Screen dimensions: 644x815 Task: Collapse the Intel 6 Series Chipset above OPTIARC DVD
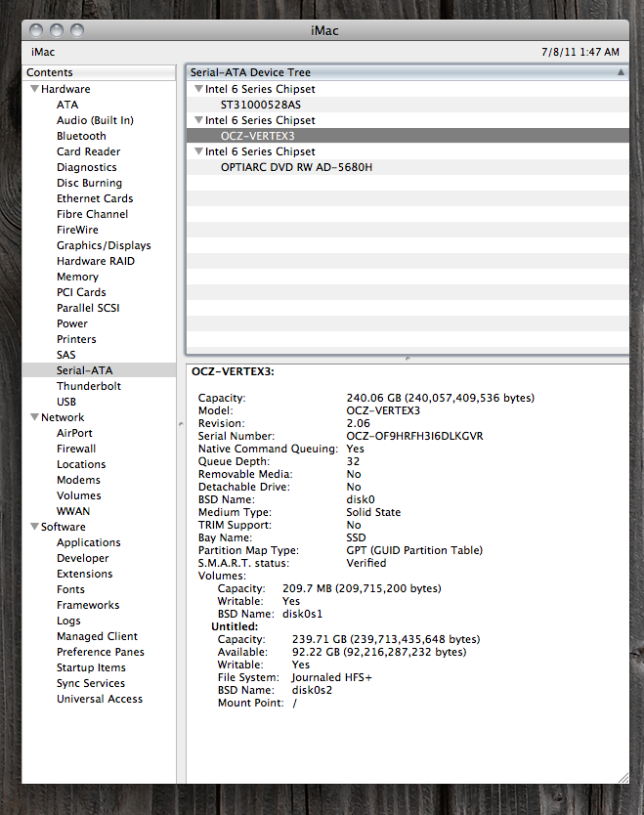click(198, 151)
